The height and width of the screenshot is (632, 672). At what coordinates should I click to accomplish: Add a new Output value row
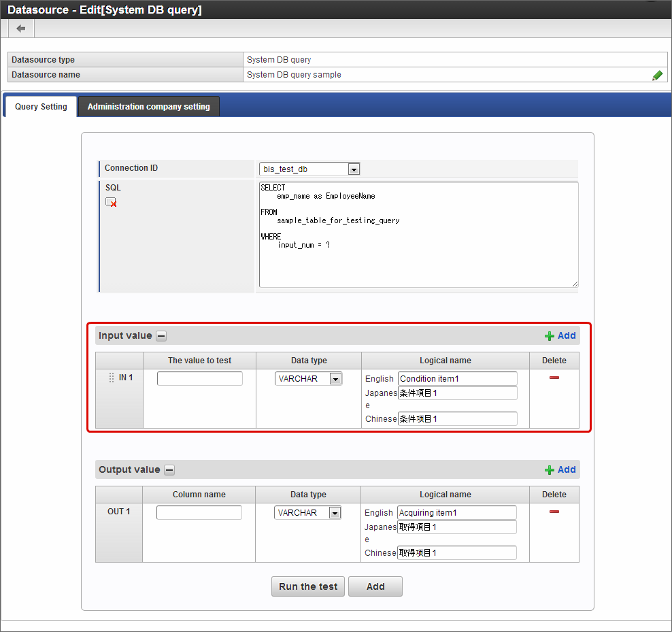560,470
